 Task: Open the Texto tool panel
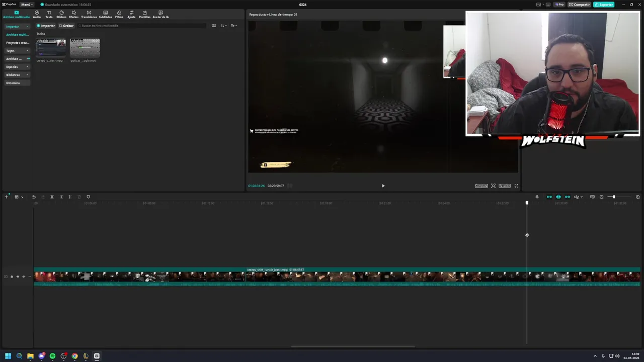point(49,15)
